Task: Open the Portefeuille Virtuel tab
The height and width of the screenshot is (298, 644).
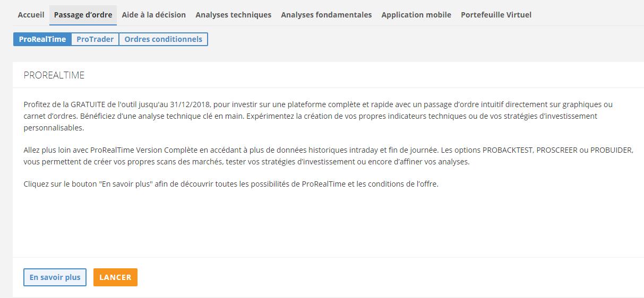Action: pos(496,15)
